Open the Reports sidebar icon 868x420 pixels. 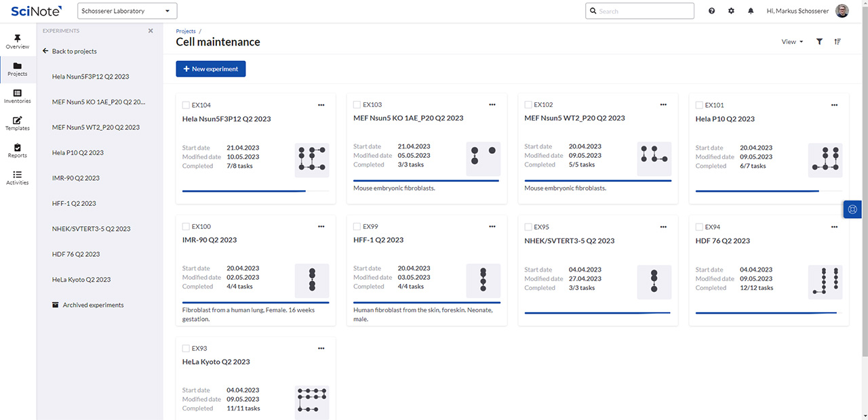(18, 150)
